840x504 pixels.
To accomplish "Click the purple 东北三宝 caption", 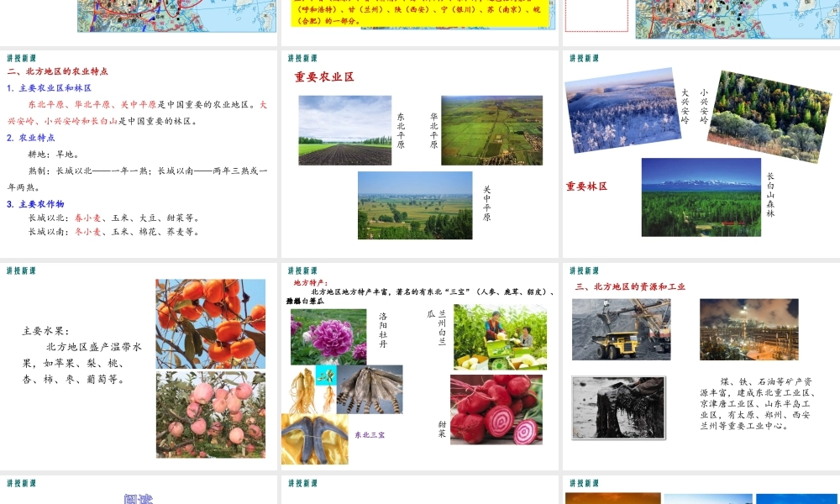I will (x=370, y=435).
